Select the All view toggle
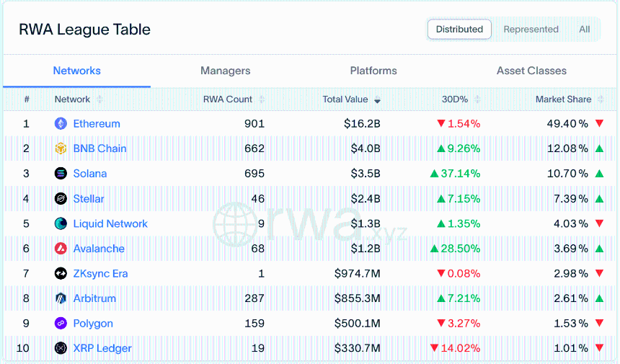The image size is (620, 364). (585, 30)
